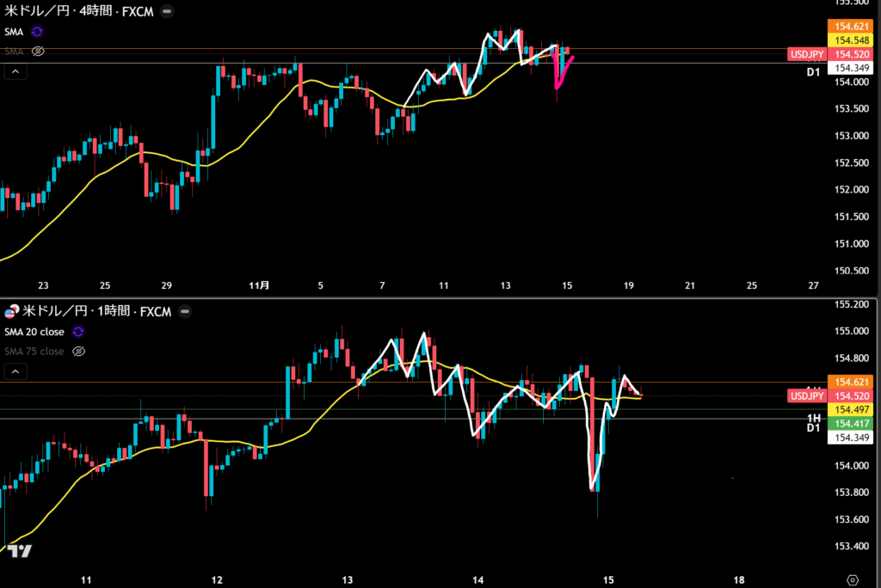Collapse the indicator legend on 1-hour chart
The image size is (881, 588).
pyautogui.click(x=15, y=371)
